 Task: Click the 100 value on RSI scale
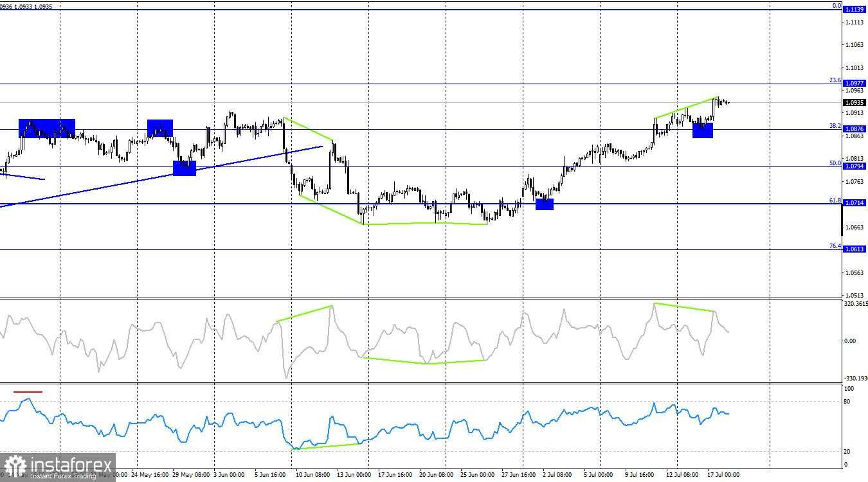849,389
